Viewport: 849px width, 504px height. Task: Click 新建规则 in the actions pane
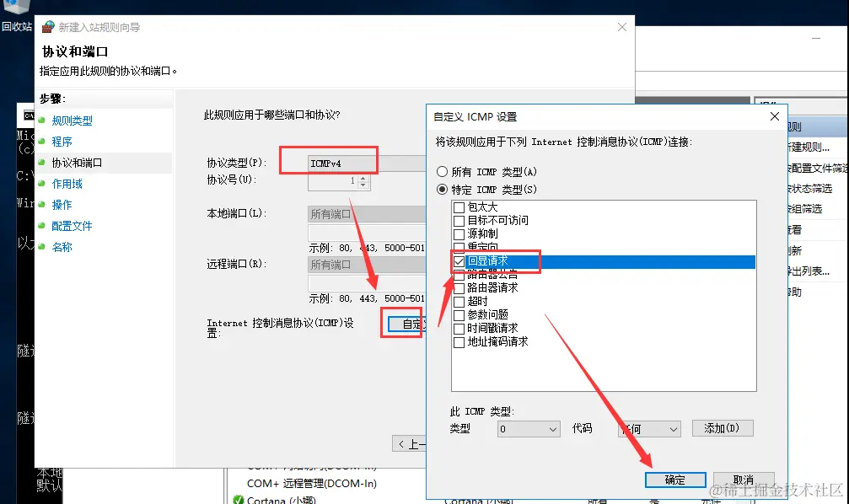pyautogui.click(x=809, y=147)
